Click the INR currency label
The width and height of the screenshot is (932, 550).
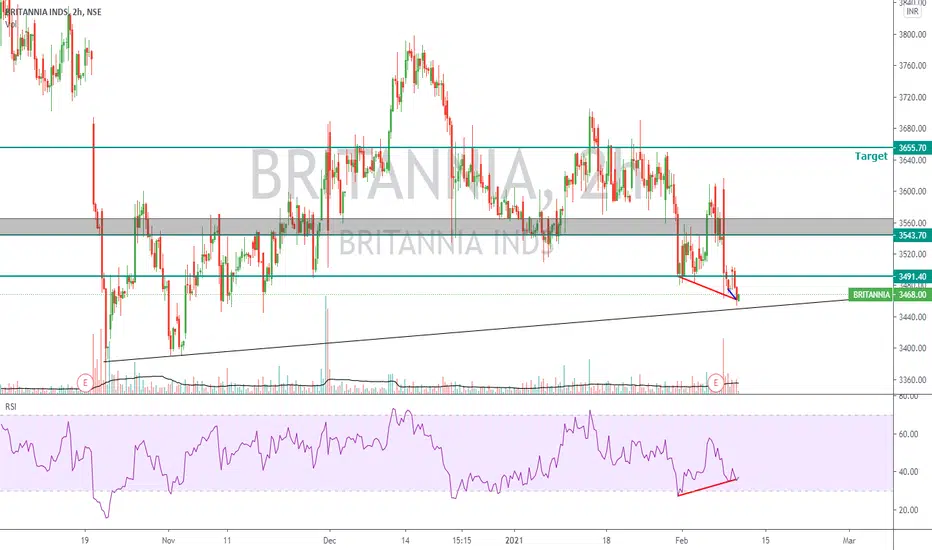click(912, 12)
